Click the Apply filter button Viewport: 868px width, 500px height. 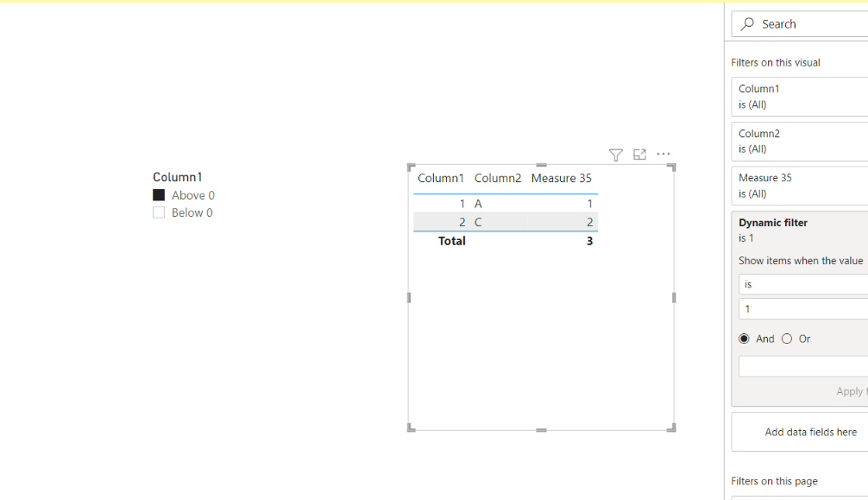pyautogui.click(x=852, y=391)
